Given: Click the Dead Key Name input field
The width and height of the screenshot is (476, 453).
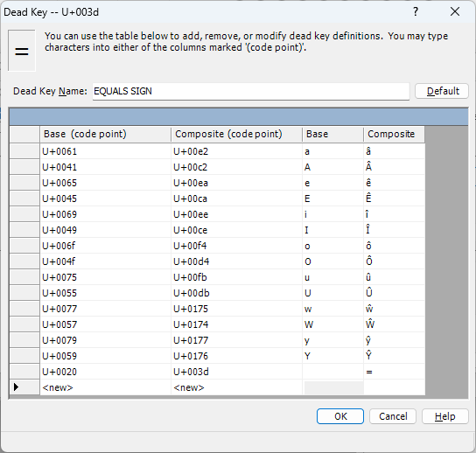Looking at the screenshot, I should pyautogui.click(x=251, y=91).
